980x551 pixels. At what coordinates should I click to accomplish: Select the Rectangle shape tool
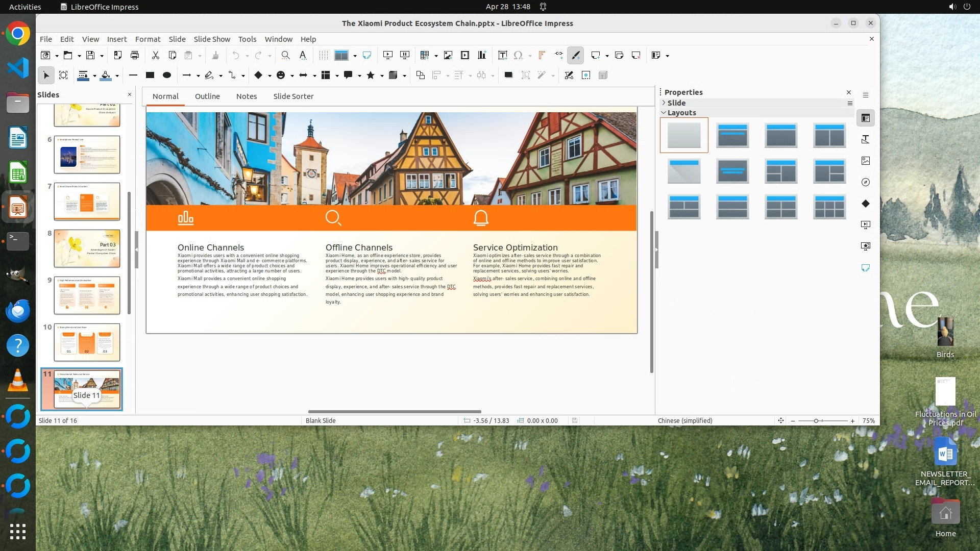tap(150, 75)
